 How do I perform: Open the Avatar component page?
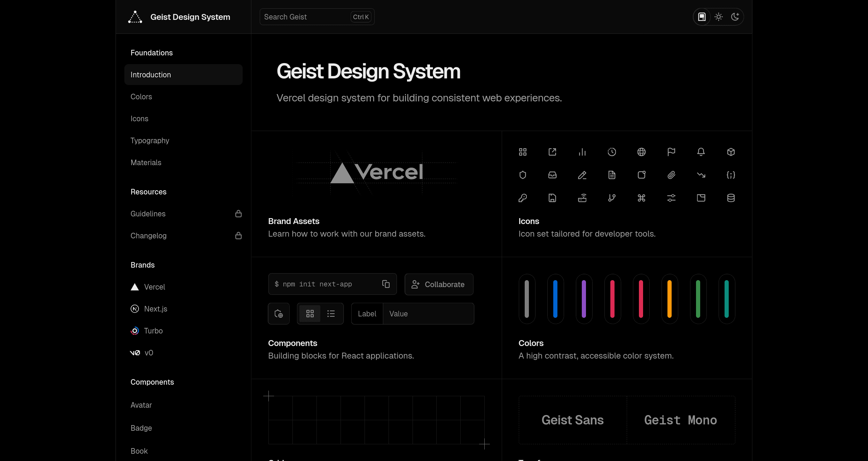(x=141, y=405)
